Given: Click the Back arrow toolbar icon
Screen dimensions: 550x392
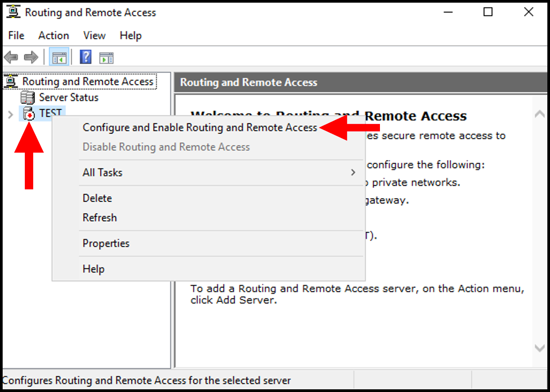Looking at the screenshot, I should [x=10, y=58].
